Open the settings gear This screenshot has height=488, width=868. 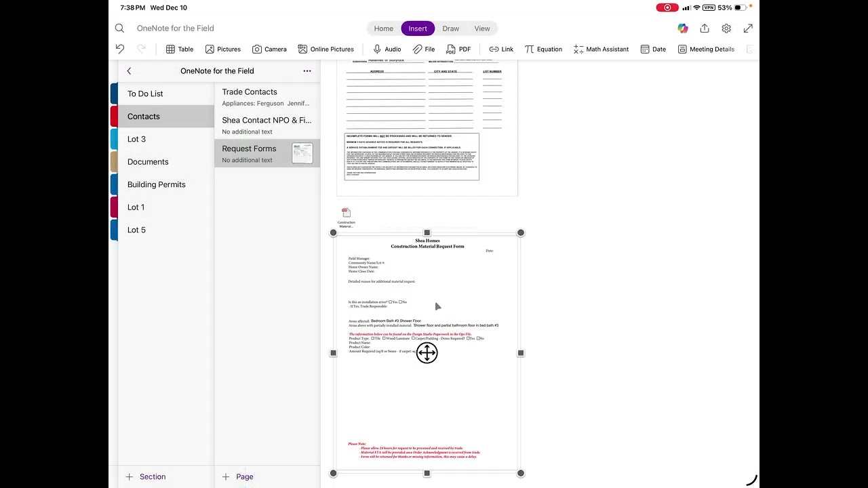pos(726,28)
